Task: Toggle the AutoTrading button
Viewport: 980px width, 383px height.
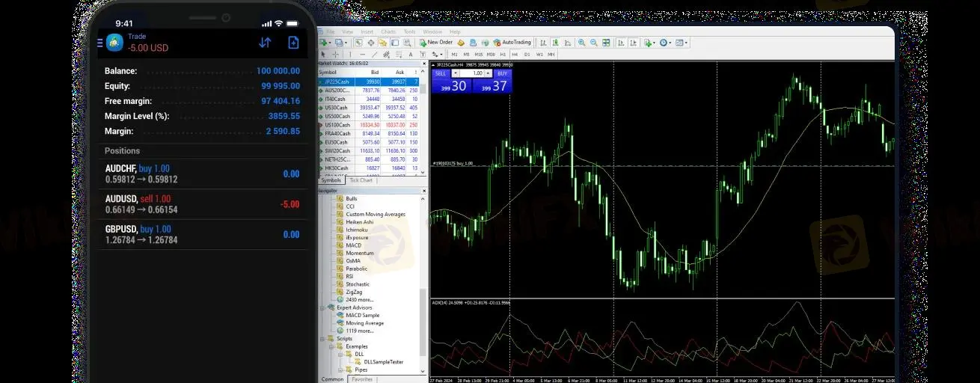Action: 512,43
